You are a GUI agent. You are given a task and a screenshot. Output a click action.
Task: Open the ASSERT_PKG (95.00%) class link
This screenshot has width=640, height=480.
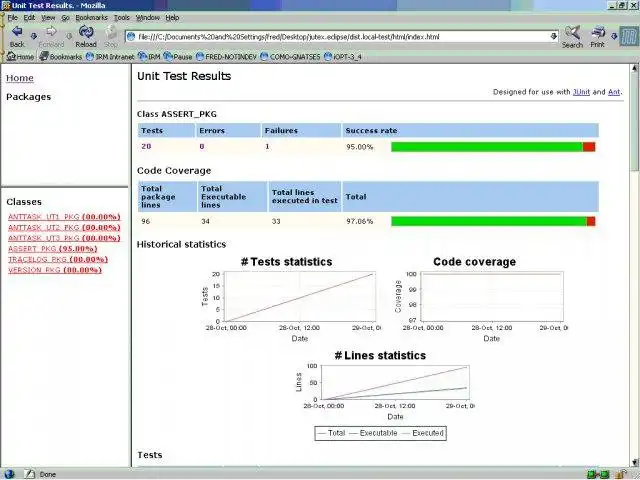click(53, 249)
